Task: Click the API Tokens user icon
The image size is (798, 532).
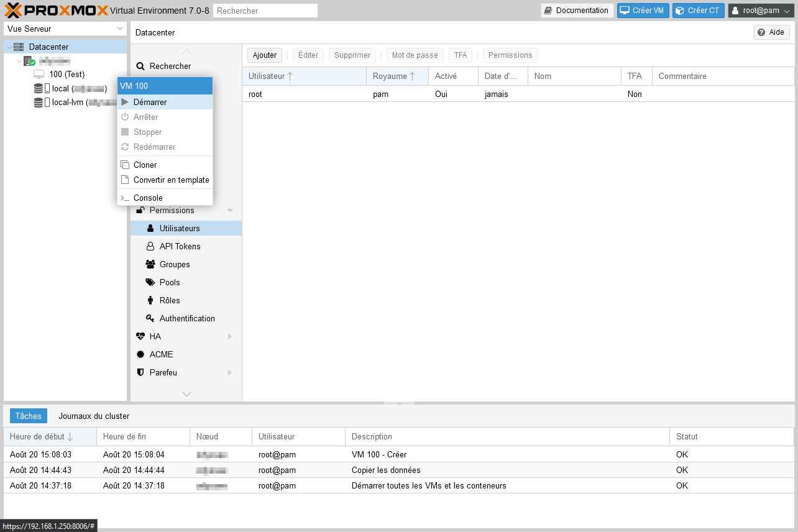Action: (150, 247)
